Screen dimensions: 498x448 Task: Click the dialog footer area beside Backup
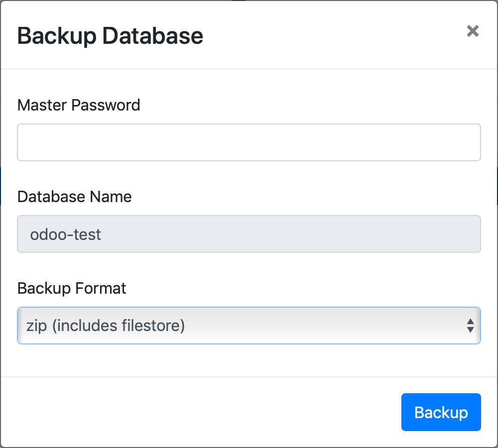201,412
